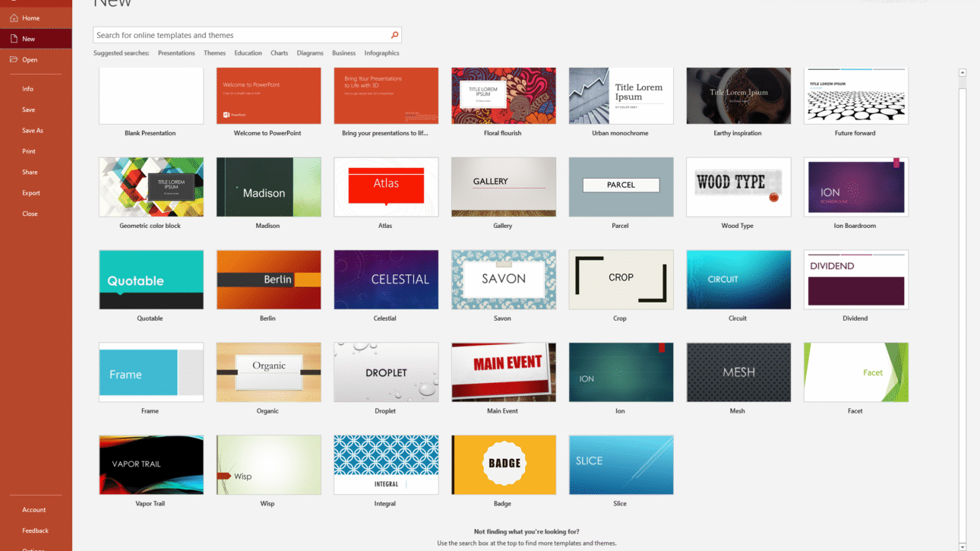Click the scrollbar up arrow
This screenshot has height=551, width=980.
coord(963,73)
